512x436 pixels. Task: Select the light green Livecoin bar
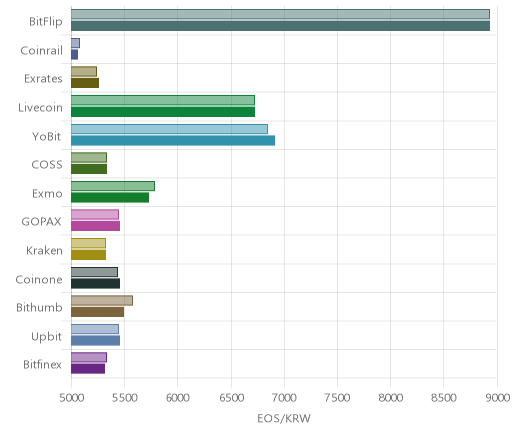tap(163, 100)
